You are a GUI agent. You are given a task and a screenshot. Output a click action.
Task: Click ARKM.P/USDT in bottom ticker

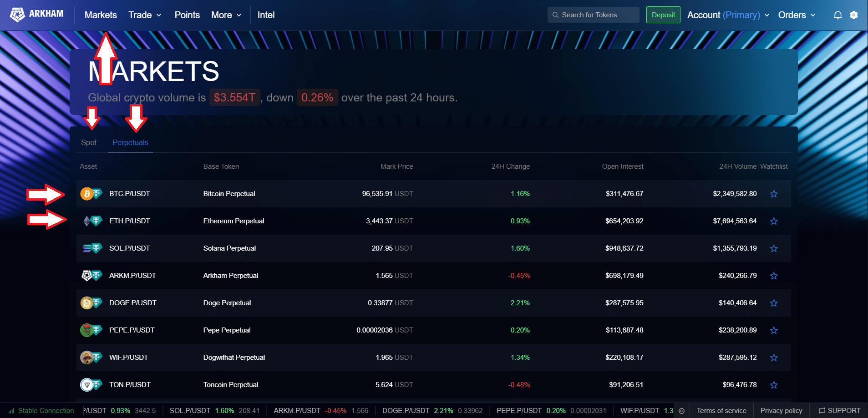(x=297, y=411)
